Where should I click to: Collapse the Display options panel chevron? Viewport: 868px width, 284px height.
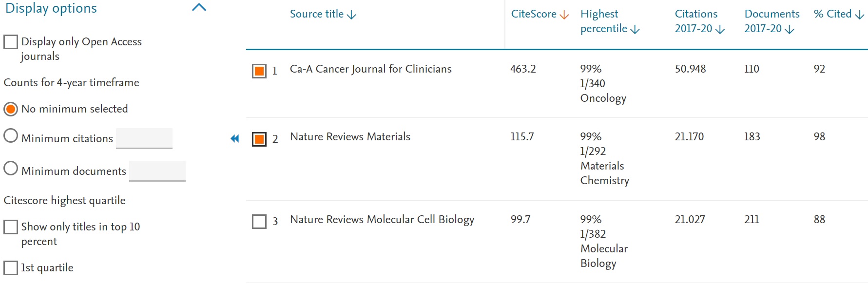point(199,8)
